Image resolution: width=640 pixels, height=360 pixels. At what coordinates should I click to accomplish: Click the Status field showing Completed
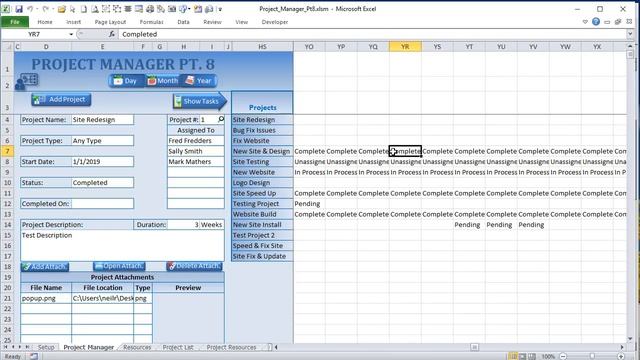[102, 182]
